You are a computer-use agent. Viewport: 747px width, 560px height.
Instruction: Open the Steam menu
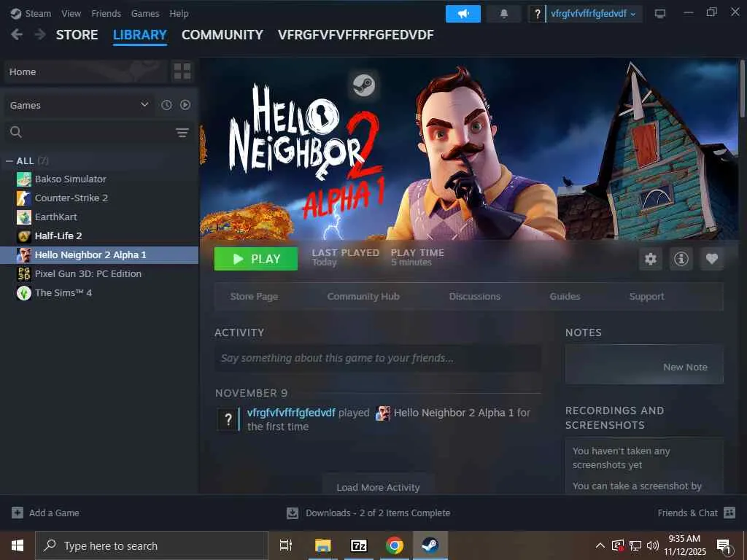pos(38,13)
